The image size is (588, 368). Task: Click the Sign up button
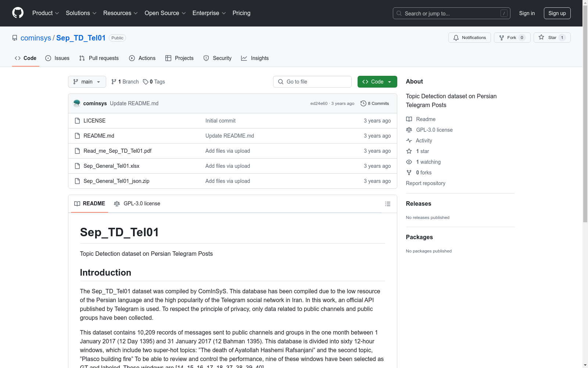coord(557,13)
